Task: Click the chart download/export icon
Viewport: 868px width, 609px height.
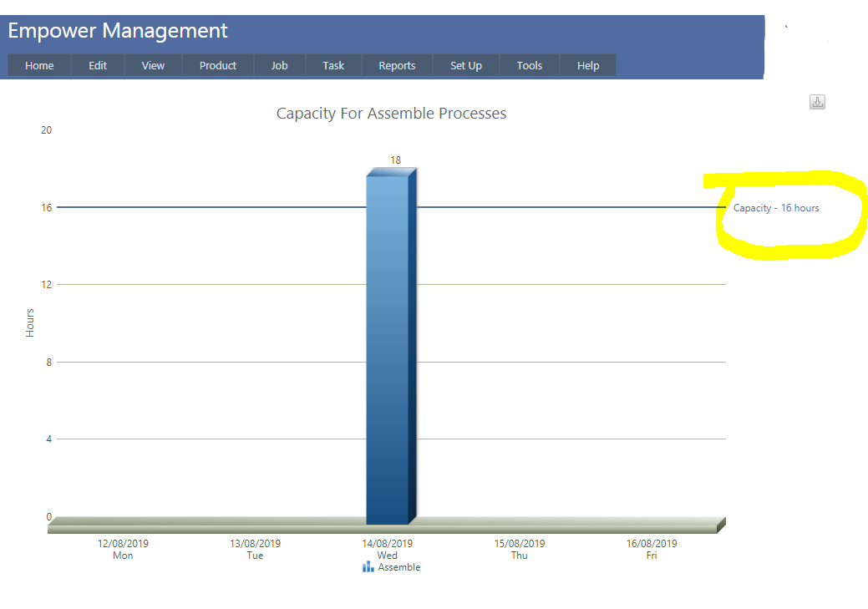Action: (817, 102)
